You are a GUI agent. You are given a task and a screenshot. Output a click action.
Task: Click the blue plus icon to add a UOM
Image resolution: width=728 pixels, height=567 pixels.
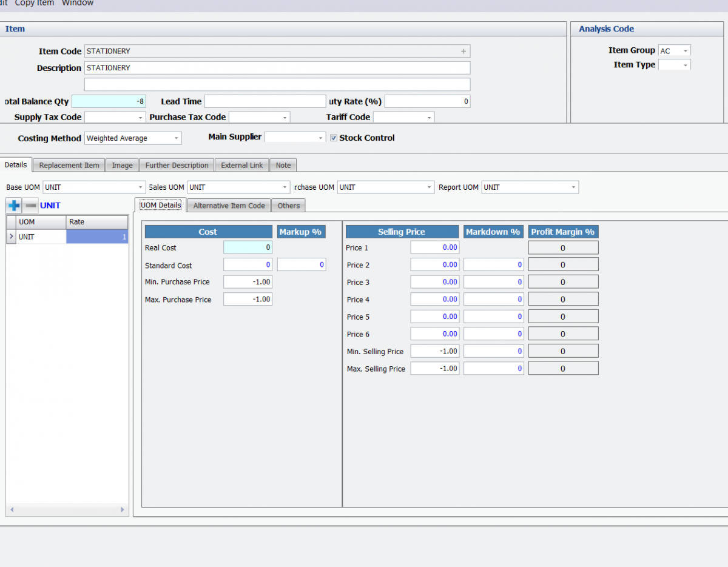tap(13, 205)
